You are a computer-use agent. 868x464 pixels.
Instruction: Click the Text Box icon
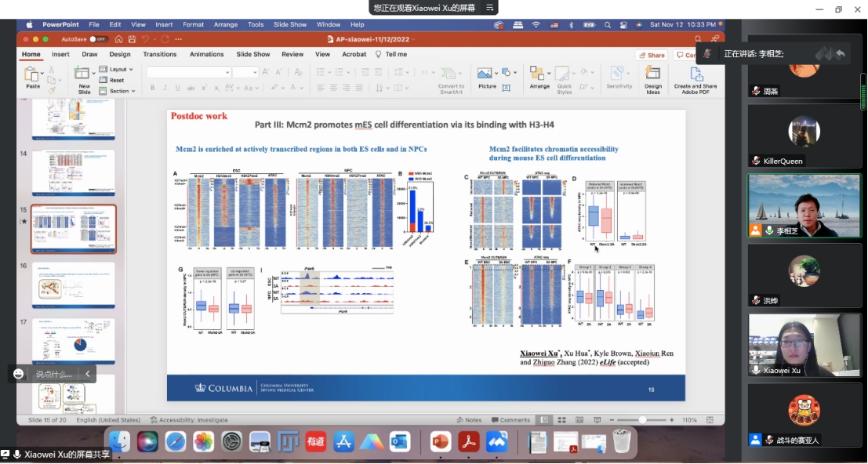[x=506, y=87]
